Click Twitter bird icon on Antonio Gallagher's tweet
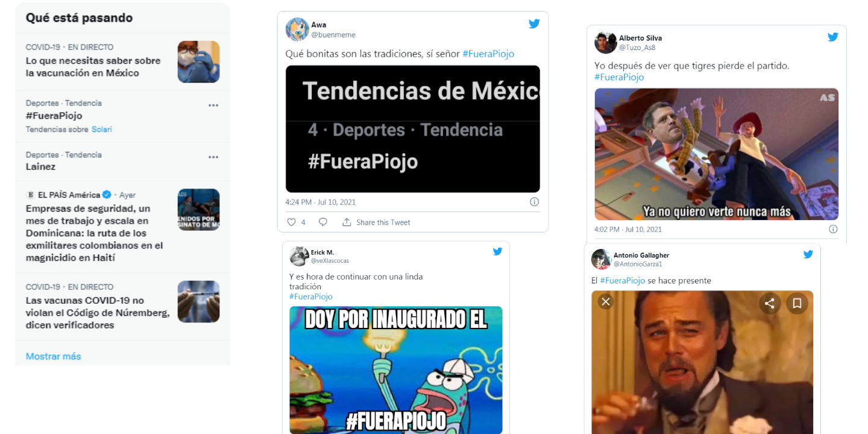The image size is (868, 434). click(808, 254)
